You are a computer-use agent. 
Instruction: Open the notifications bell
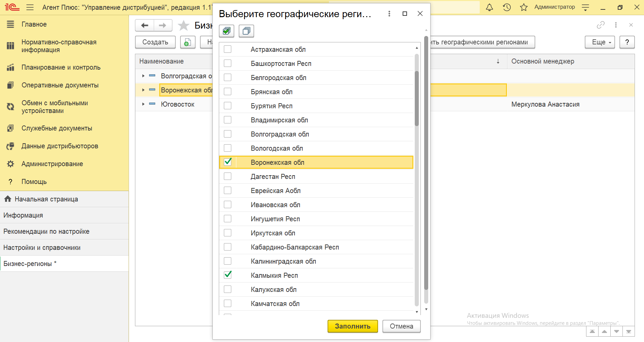(489, 7)
